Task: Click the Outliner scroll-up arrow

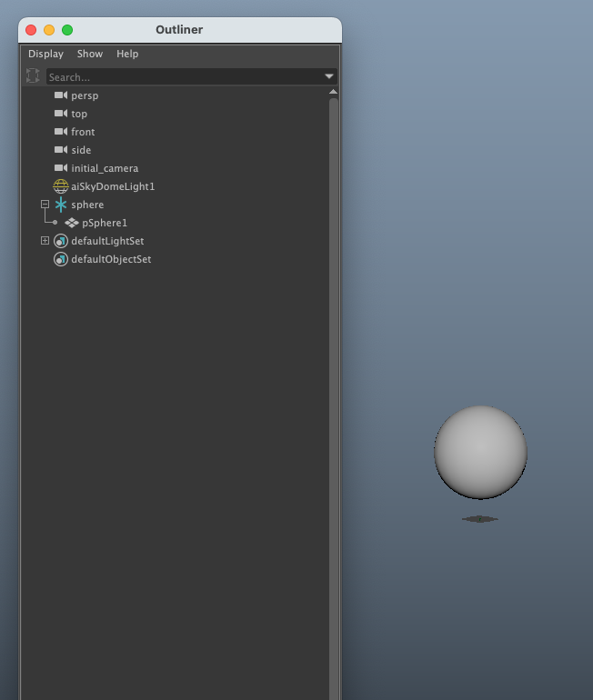Action: click(x=333, y=92)
